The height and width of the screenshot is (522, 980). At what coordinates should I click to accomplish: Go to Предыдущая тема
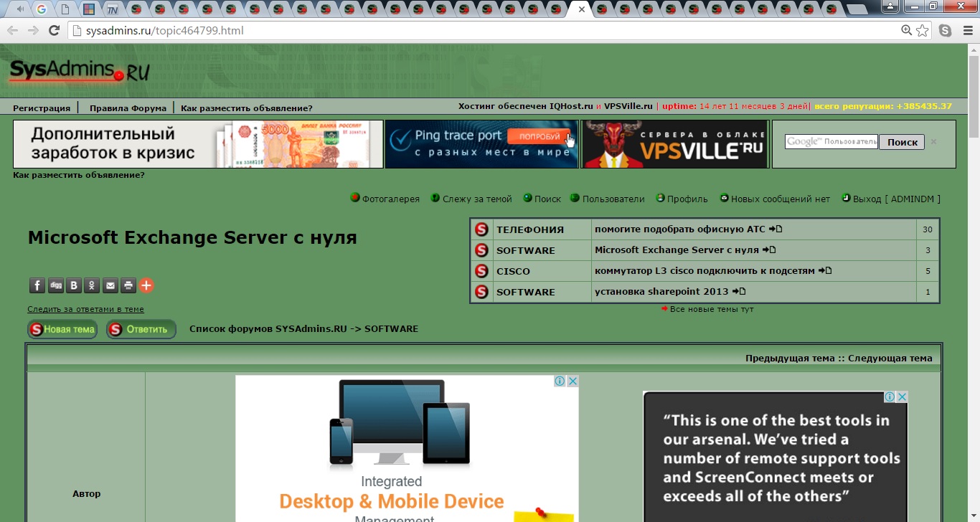point(790,358)
